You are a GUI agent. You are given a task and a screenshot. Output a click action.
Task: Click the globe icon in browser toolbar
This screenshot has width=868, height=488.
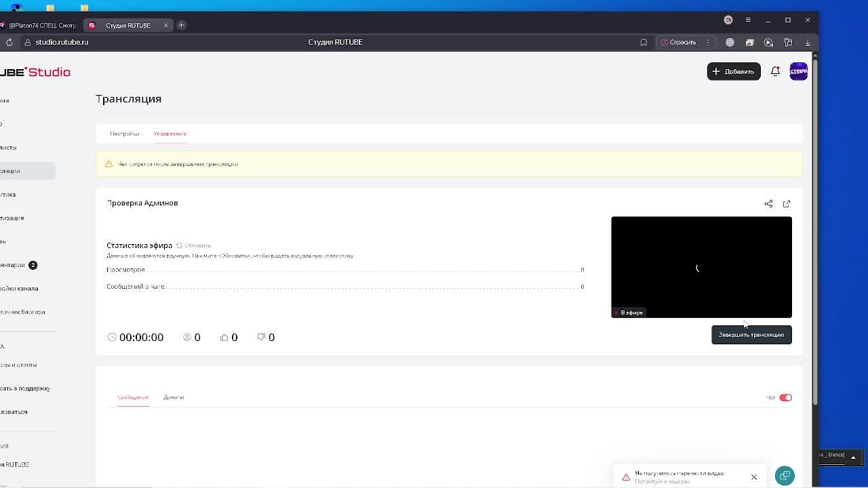pyautogui.click(x=730, y=42)
